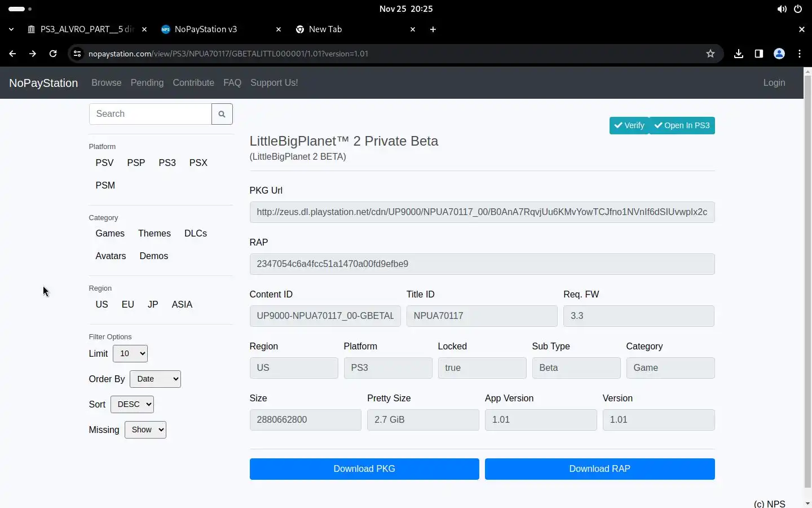Click the Content ID field
This screenshot has height=508, width=812.
coord(325,316)
